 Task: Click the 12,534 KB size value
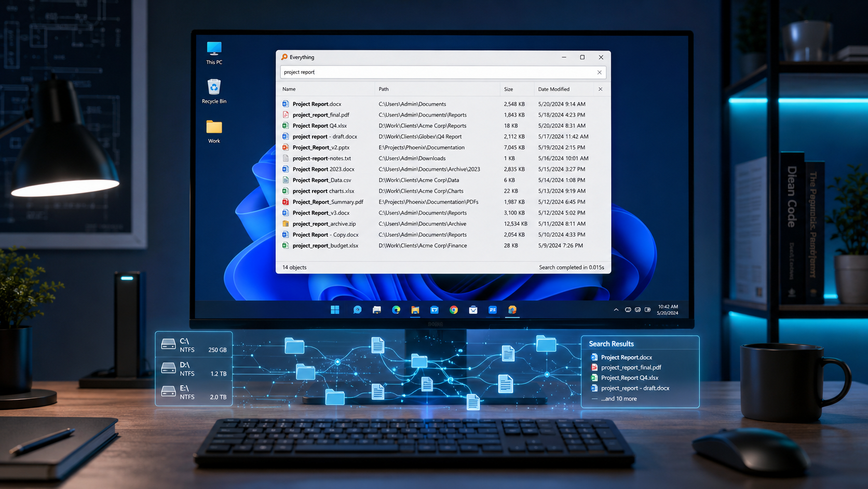pyautogui.click(x=516, y=224)
